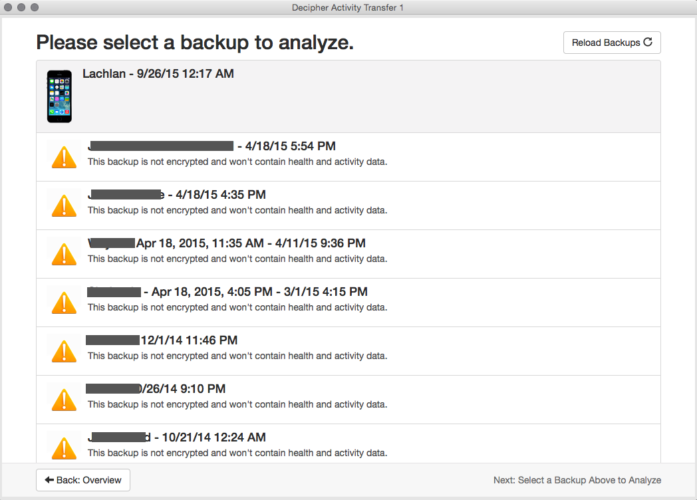Click Next: Select a Backup Above to Analyze
Screen dimensions: 697x500
[577, 480]
